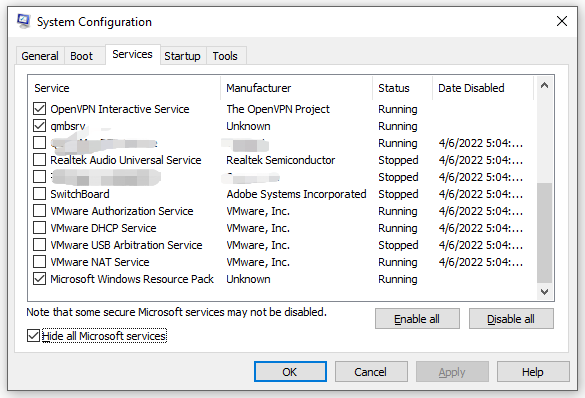Close the System Configuration dialog

pyautogui.click(x=561, y=21)
